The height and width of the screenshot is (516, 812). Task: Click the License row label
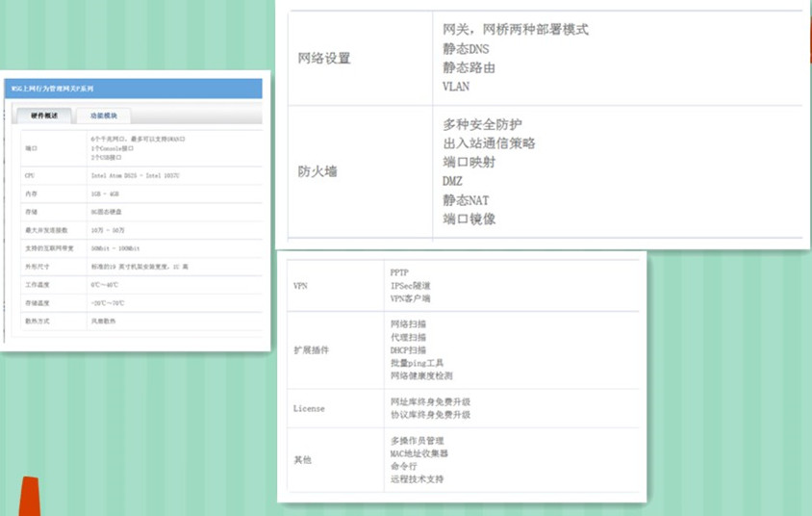tap(309, 408)
